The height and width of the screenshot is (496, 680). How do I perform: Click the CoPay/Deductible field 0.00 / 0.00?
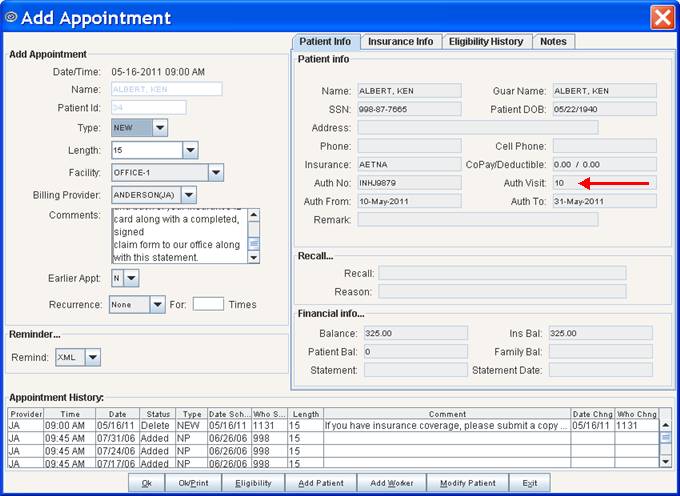pos(605,165)
